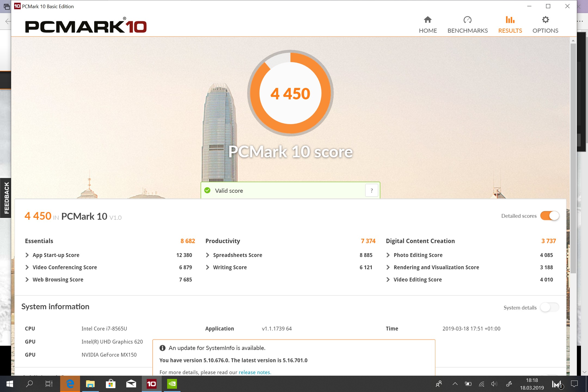
Task: Open the NVIDIA app on the taskbar
Action: 172,384
